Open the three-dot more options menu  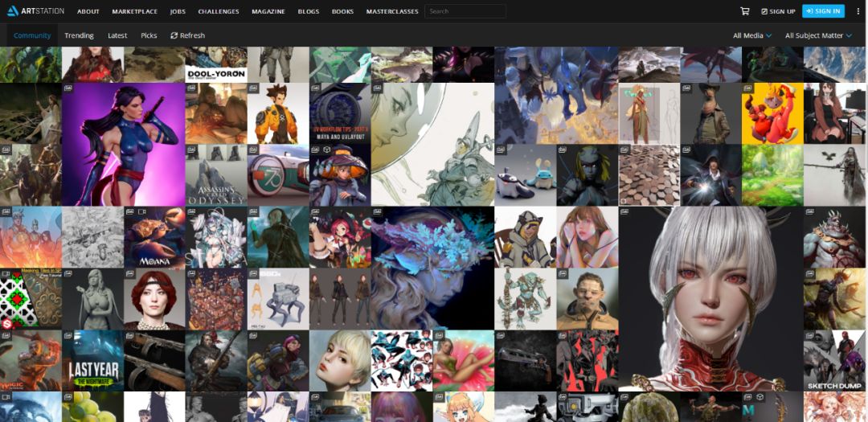(858, 11)
